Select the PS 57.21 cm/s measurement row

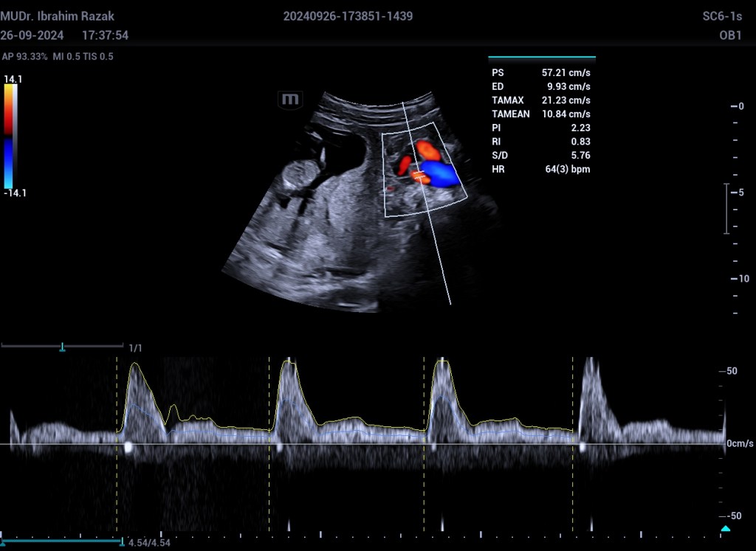click(541, 72)
